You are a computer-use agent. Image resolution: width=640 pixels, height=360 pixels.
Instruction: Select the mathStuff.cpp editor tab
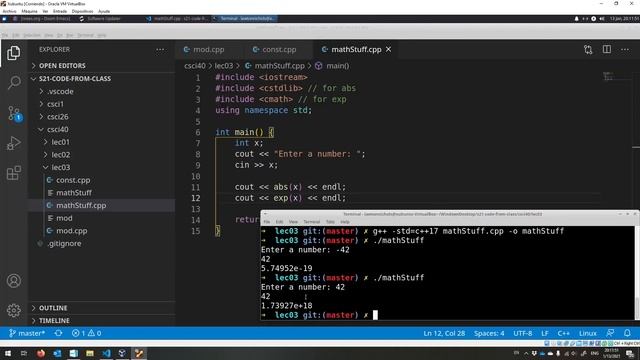click(x=356, y=49)
